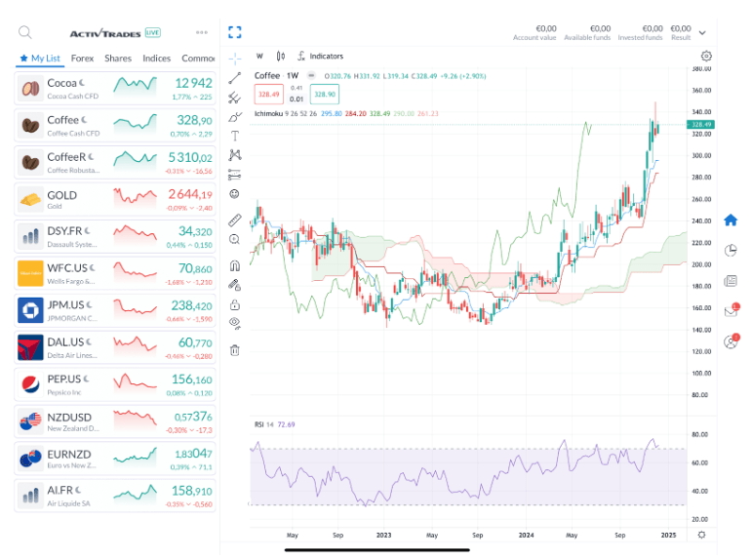Viewport: 751px width, 560px height.
Task: Lock all drawing tools
Action: pyautogui.click(x=235, y=304)
